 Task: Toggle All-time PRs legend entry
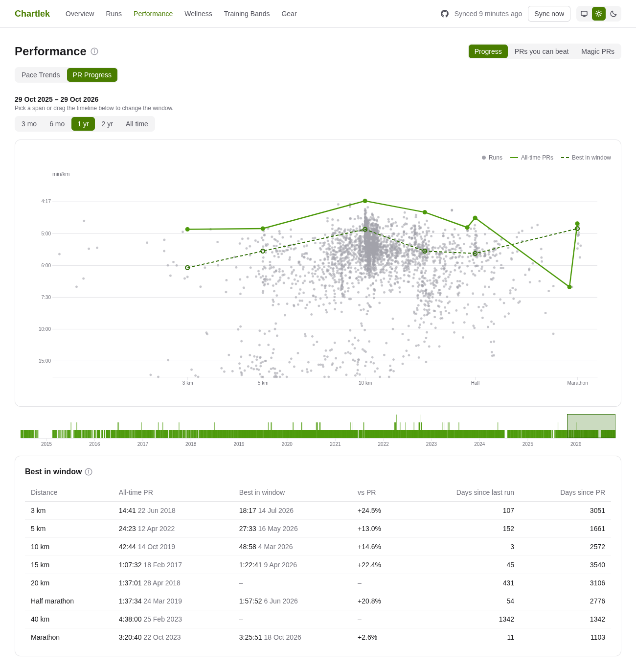coord(532,158)
